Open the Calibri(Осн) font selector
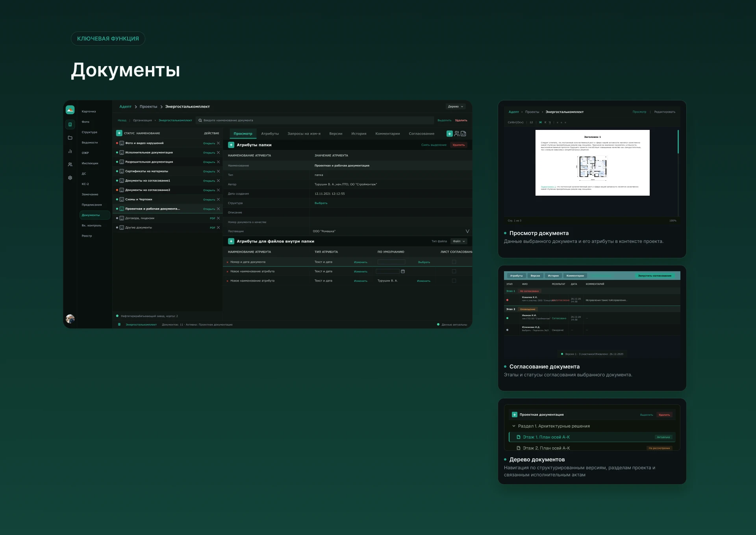This screenshot has width=756, height=535. point(515,122)
